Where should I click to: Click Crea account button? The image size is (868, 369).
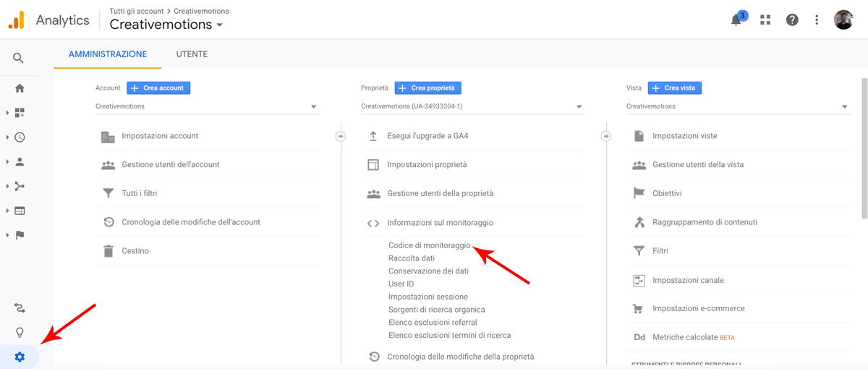point(158,88)
